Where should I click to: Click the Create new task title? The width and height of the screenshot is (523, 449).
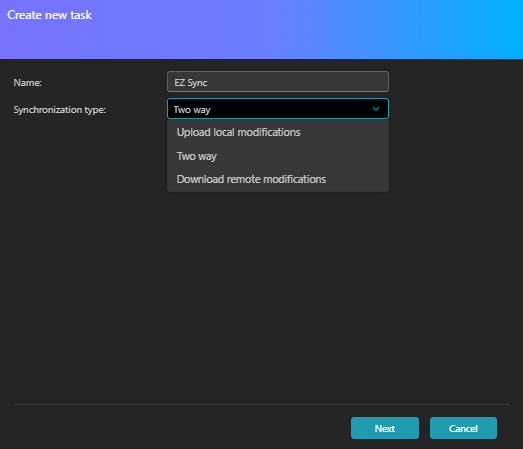pos(49,15)
